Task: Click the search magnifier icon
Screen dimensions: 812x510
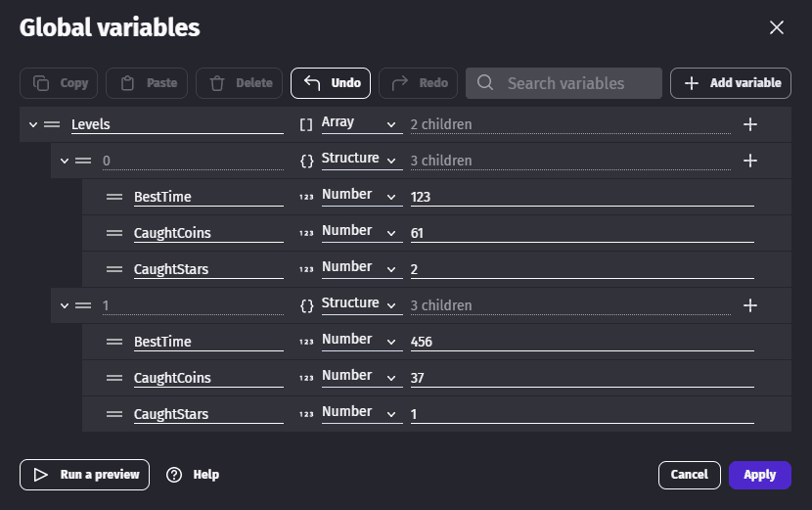Action: coord(485,83)
